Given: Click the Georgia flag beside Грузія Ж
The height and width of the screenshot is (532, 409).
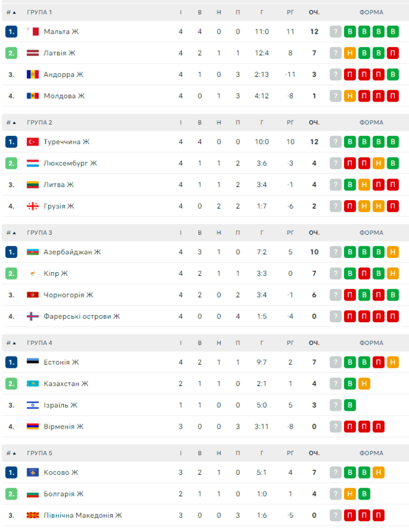Looking at the screenshot, I should (32, 206).
